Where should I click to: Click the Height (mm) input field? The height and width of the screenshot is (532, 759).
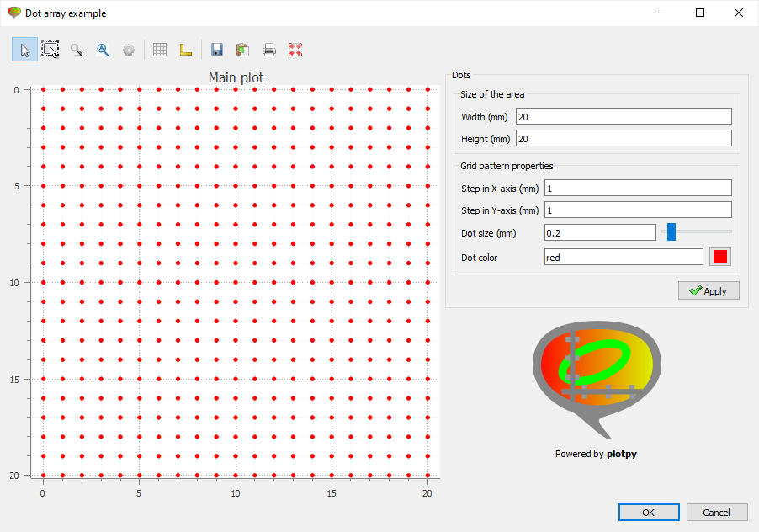click(623, 138)
